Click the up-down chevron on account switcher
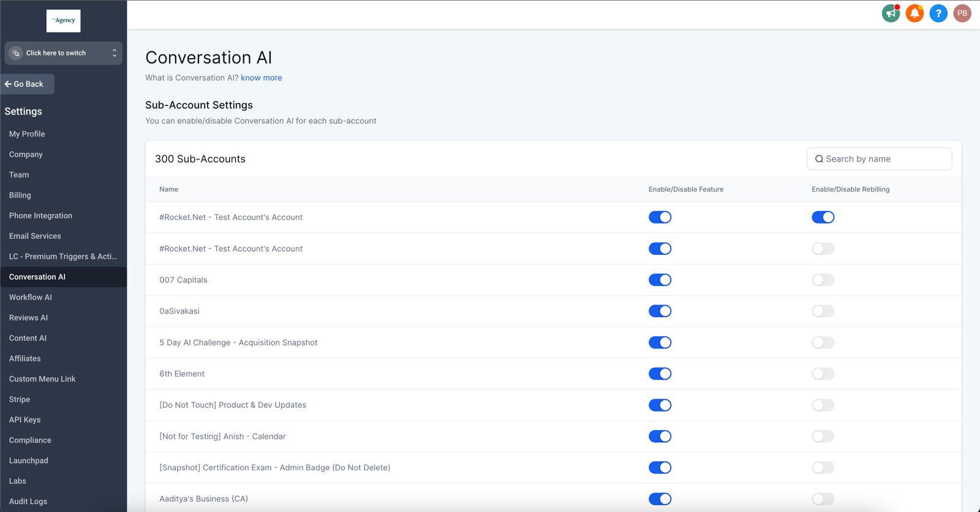The height and width of the screenshot is (512, 980). pyautogui.click(x=114, y=53)
